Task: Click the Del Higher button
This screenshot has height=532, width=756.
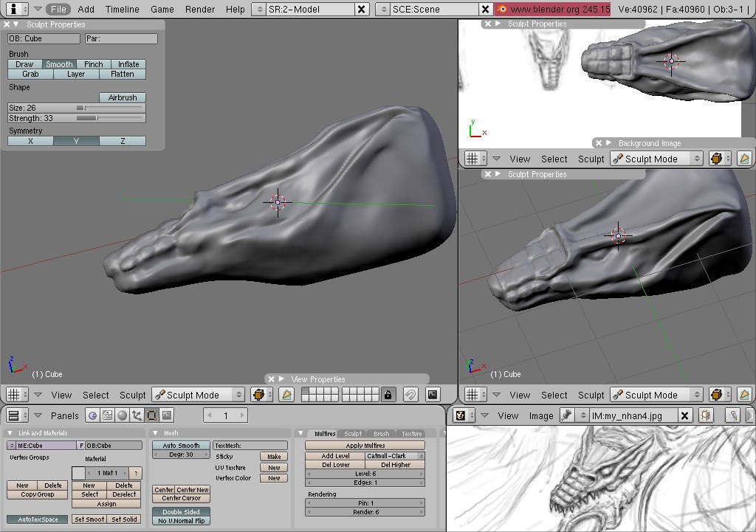Action: click(395, 465)
